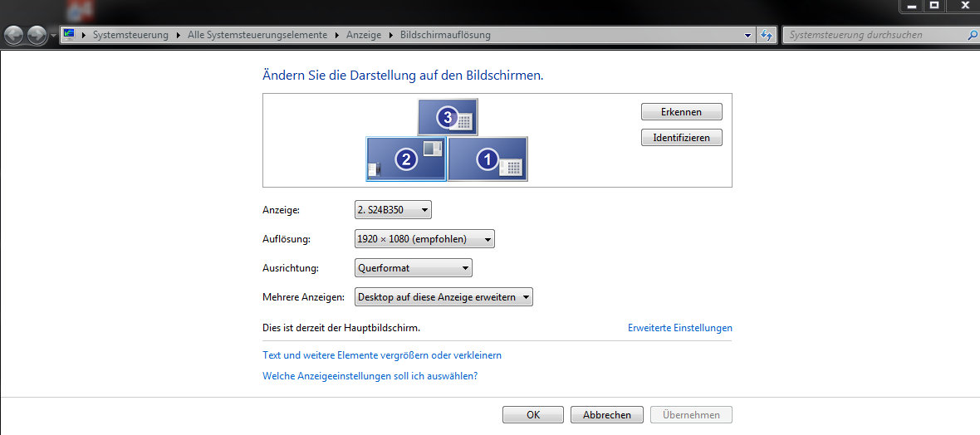Select the Bildschirmauflösung breadcrumb

click(x=445, y=35)
